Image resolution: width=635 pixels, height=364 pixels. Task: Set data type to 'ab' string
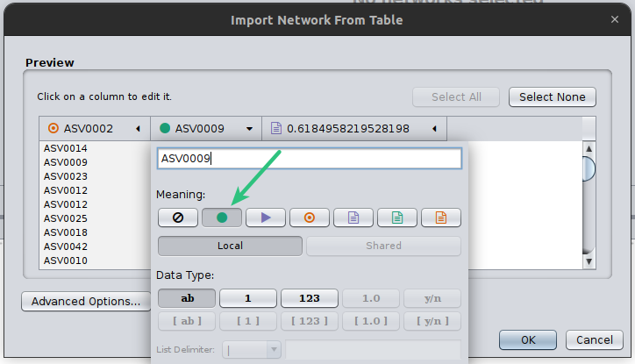187,298
